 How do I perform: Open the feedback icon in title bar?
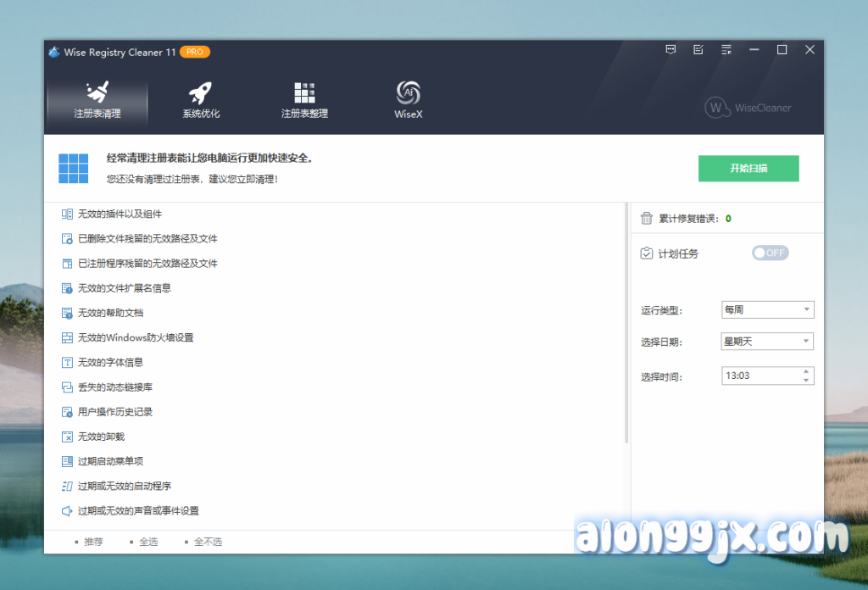click(670, 50)
